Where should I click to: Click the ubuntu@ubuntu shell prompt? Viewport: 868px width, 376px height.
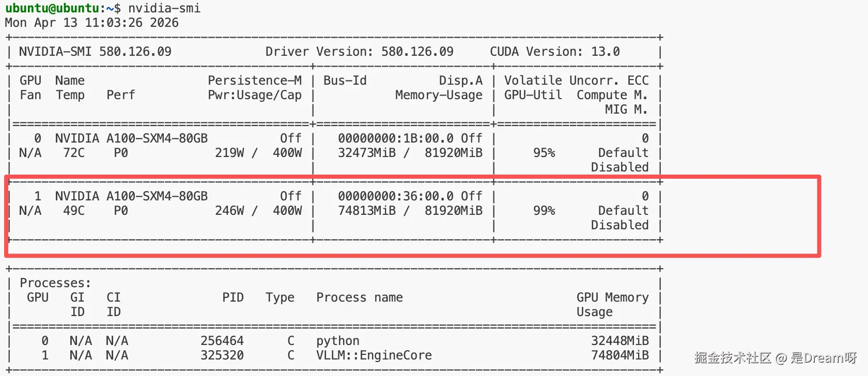click(52, 8)
